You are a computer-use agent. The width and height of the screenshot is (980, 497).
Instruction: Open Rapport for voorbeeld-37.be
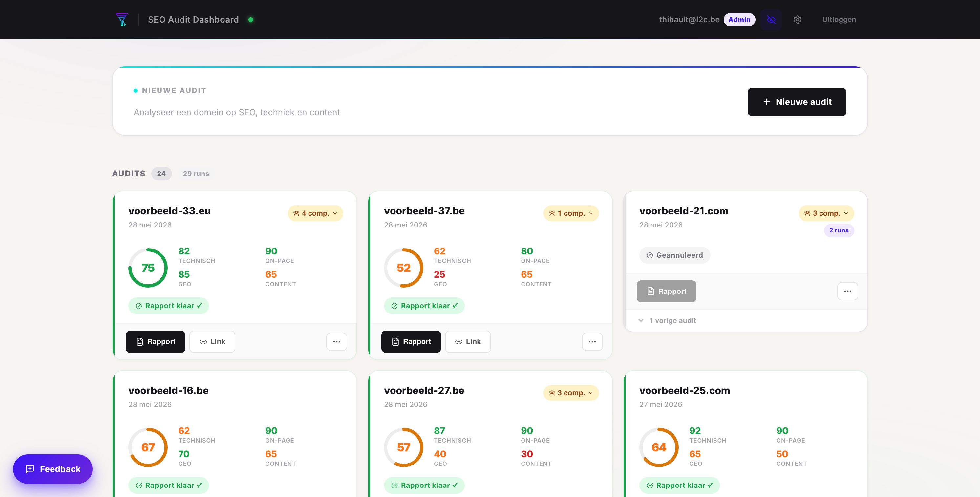coord(411,341)
